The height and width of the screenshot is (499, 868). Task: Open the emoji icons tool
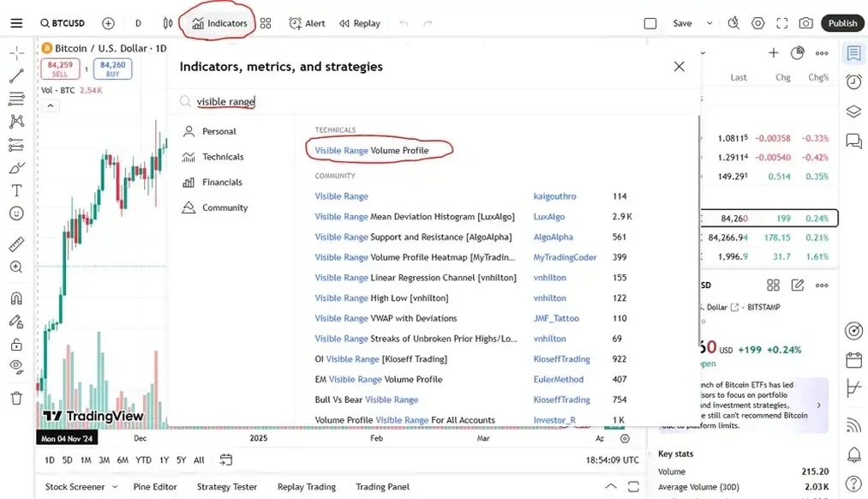[16, 213]
